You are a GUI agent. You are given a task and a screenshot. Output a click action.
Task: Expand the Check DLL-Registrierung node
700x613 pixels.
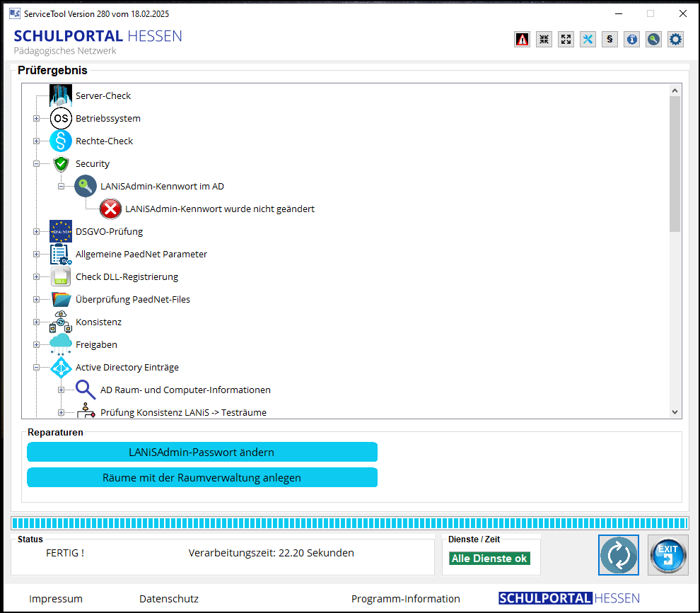37,277
